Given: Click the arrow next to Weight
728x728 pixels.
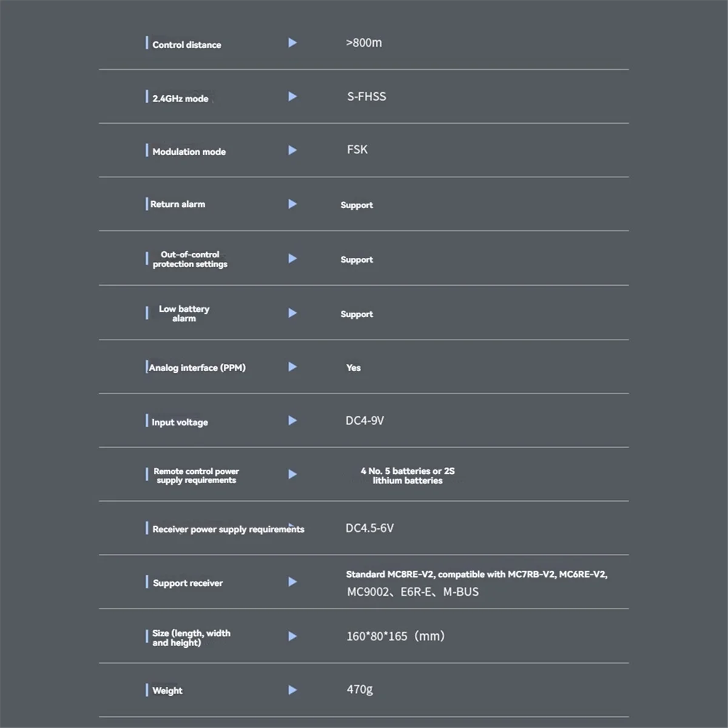Looking at the screenshot, I should coord(292,690).
